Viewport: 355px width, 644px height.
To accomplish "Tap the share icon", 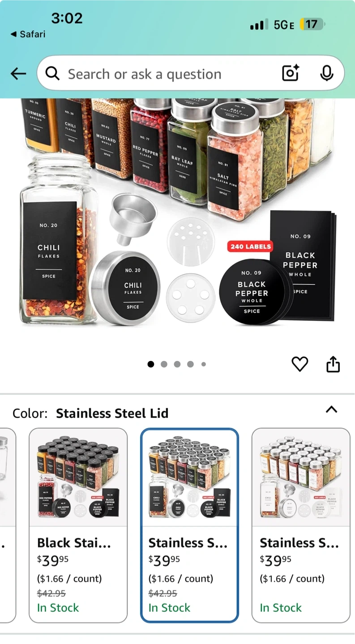I will [333, 364].
